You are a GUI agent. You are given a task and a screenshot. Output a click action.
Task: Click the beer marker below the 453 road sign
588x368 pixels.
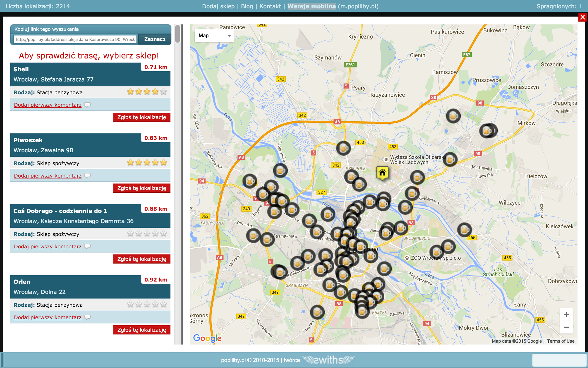tap(343, 148)
